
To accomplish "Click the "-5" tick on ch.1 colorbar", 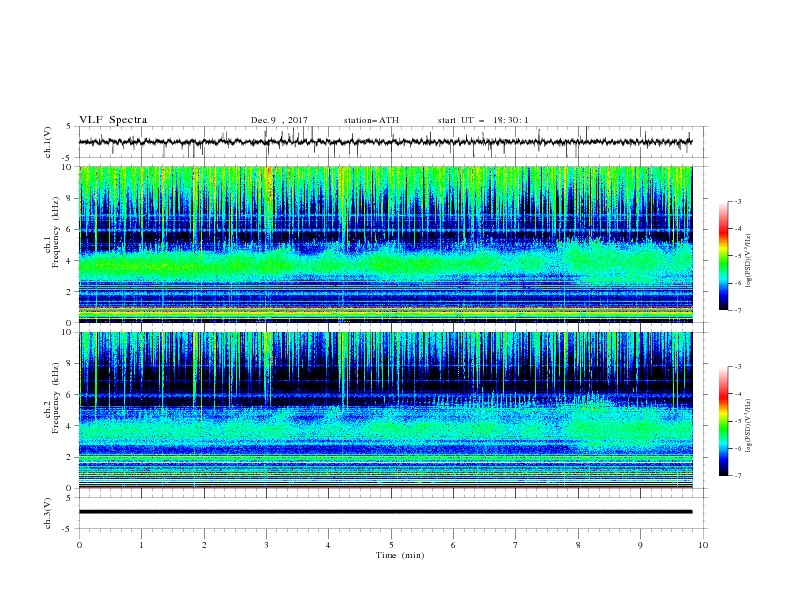I will point(737,256).
